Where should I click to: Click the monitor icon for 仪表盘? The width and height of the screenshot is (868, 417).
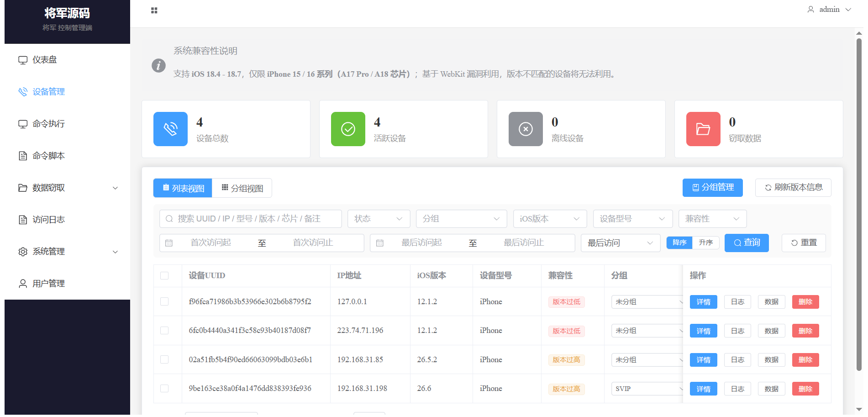pyautogui.click(x=23, y=60)
